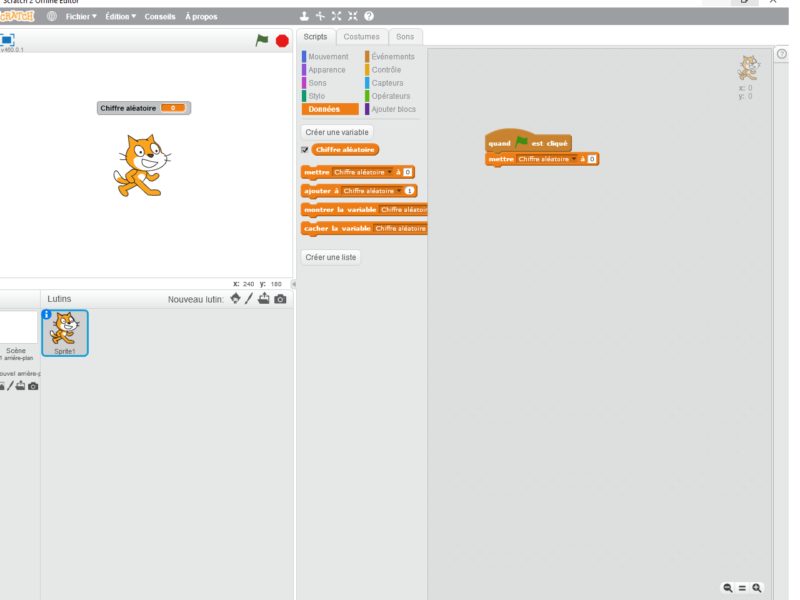This screenshot has width=800, height=600.
Task: Paint a new backdrop with the brush icon
Action: coord(10,386)
